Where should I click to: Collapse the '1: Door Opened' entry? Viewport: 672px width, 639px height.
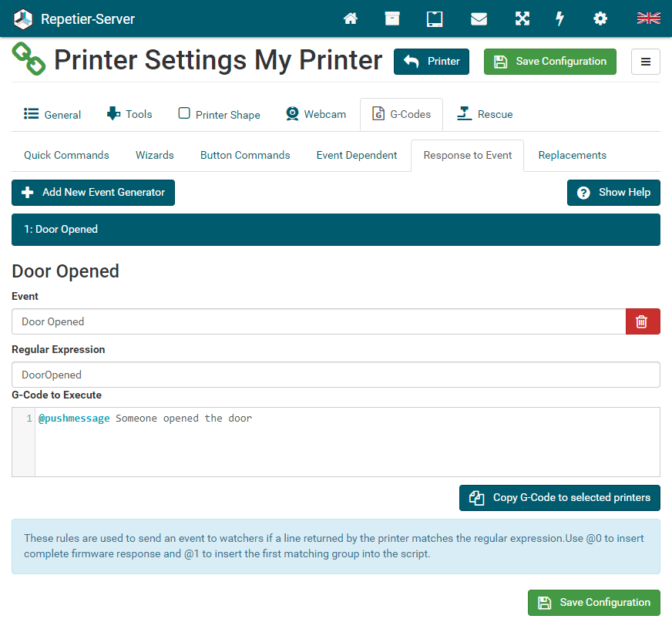click(335, 230)
